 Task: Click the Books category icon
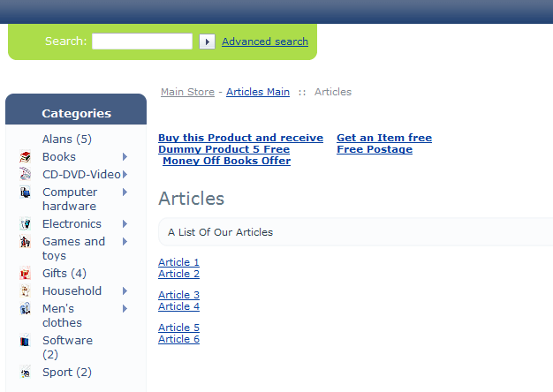point(25,157)
